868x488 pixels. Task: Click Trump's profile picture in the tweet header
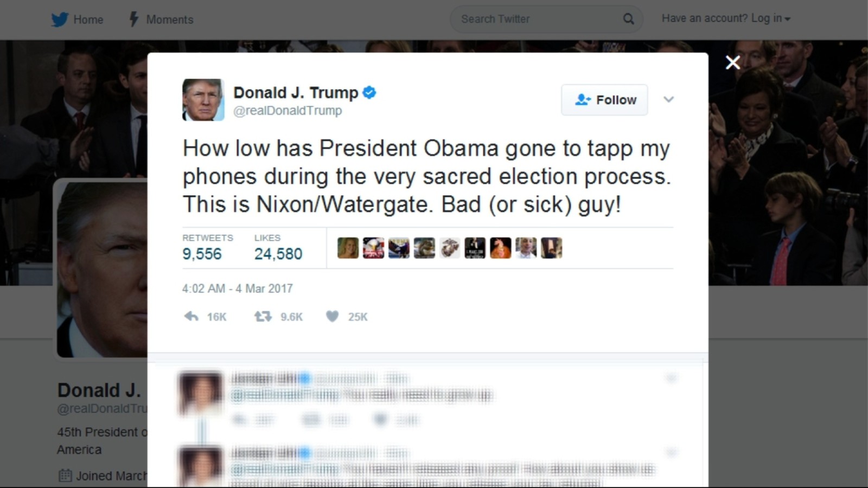(x=203, y=100)
